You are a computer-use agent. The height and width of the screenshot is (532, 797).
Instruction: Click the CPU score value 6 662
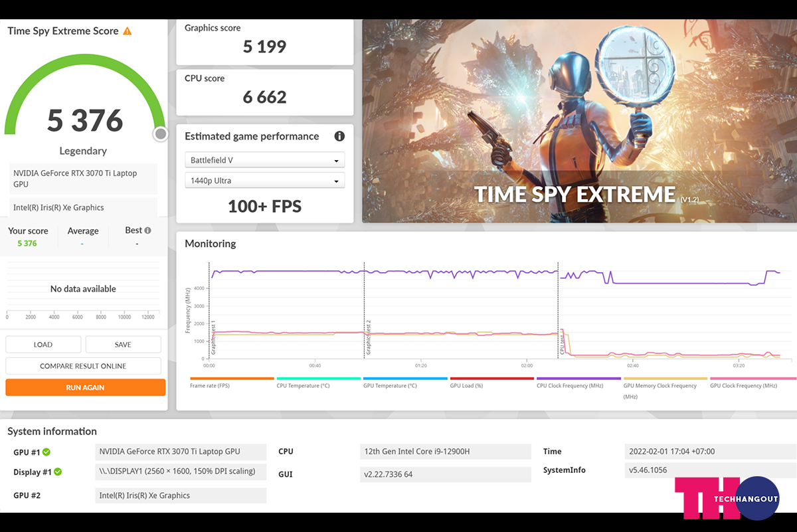pyautogui.click(x=264, y=97)
